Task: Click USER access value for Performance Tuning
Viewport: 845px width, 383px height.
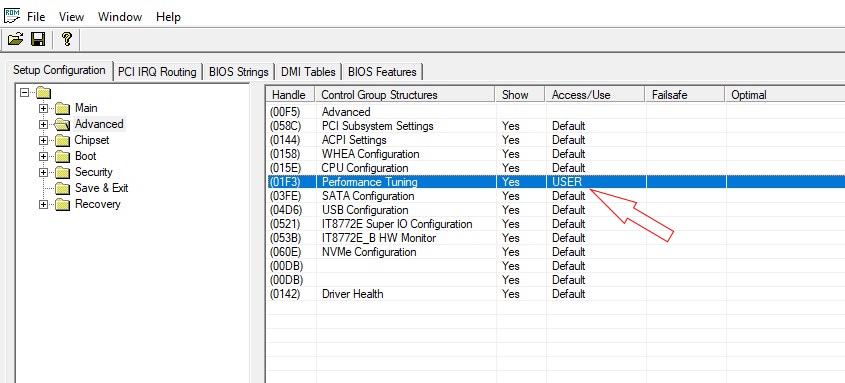Action: (x=567, y=182)
